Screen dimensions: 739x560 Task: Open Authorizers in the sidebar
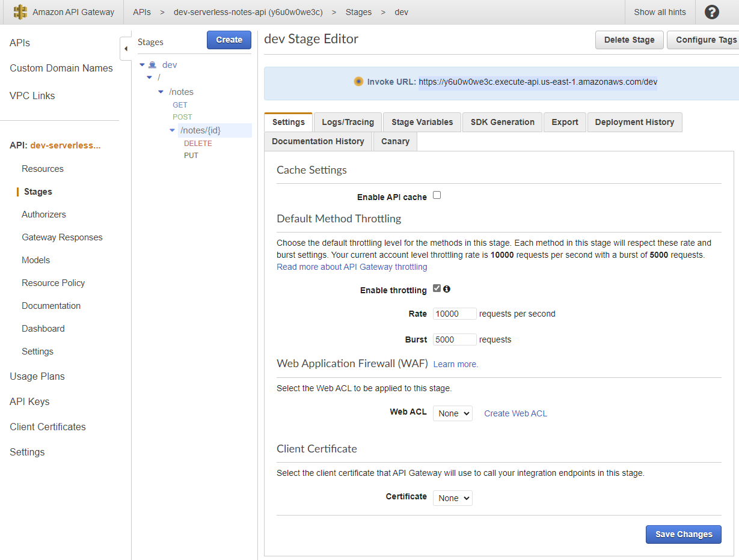44,215
